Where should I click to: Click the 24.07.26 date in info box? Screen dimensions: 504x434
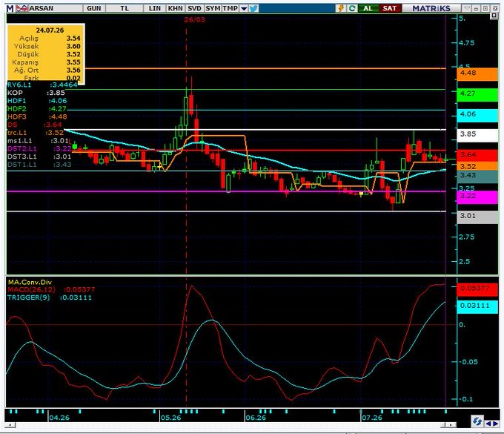50,30
